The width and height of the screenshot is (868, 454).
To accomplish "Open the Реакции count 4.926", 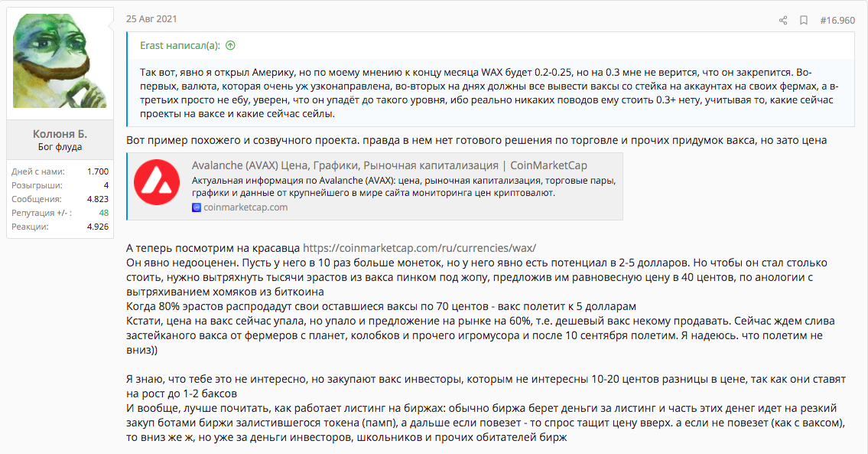I will point(97,227).
